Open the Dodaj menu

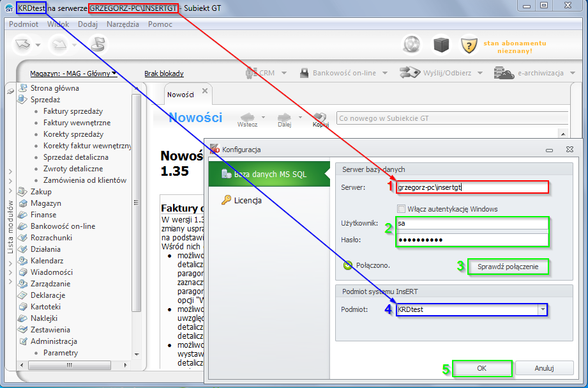87,24
